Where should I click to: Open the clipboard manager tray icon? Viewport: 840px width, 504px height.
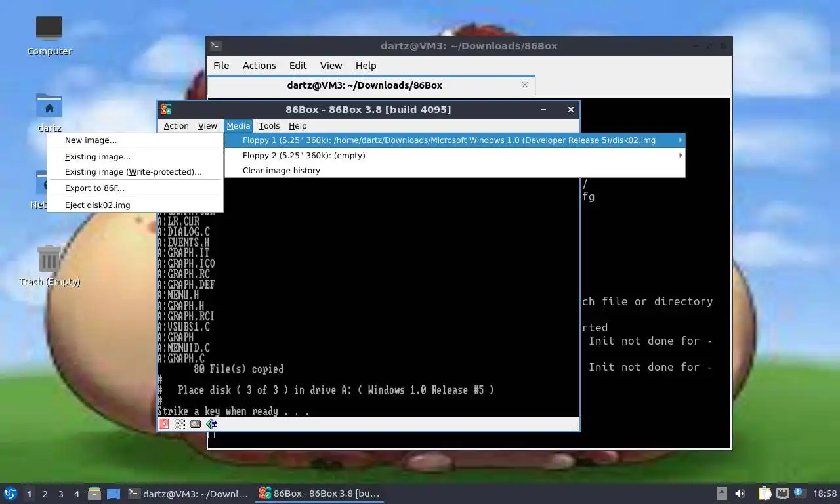click(x=765, y=493)
